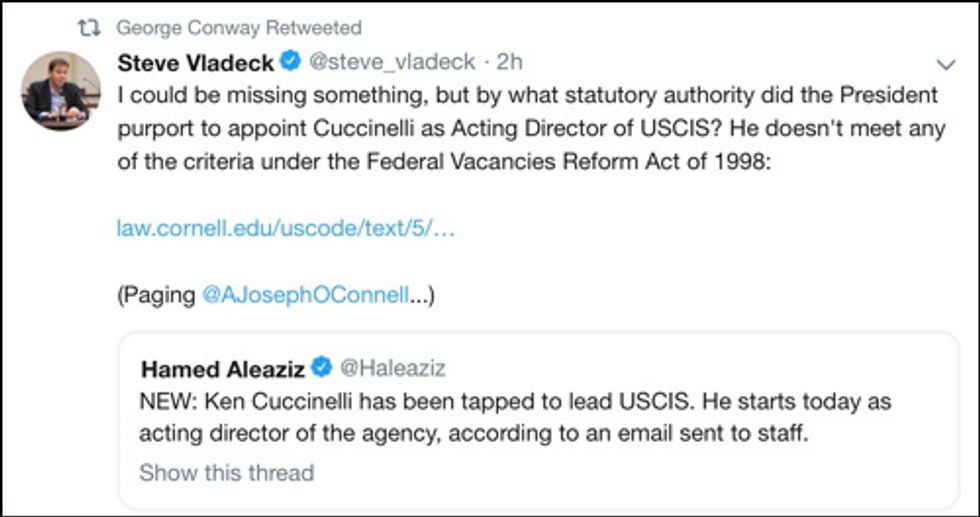Click the @steve_vladeck handle
Viewport: 980px width, 517px height.
392,62
